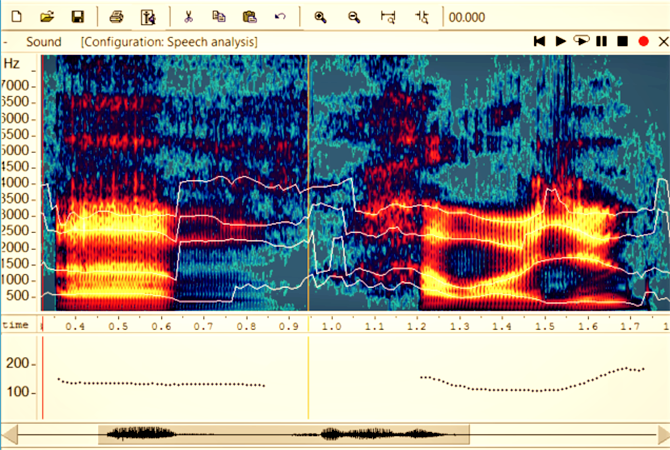Image resolution: width=670 pixels, height=450 pixels.
Task: Paste from clipboard icon
Action: click(250, 17)
